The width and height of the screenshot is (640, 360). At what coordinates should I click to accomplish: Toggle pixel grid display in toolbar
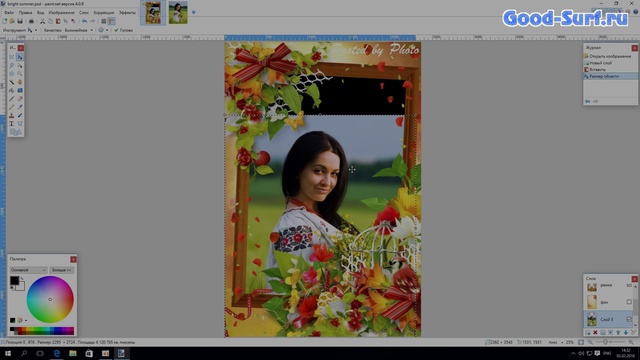point(104,21)
